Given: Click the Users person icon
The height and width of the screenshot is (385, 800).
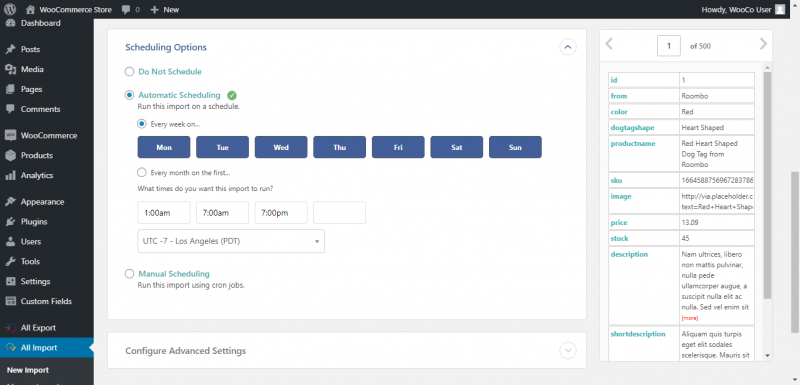Looking at the screenshot, I should [10, 242].
